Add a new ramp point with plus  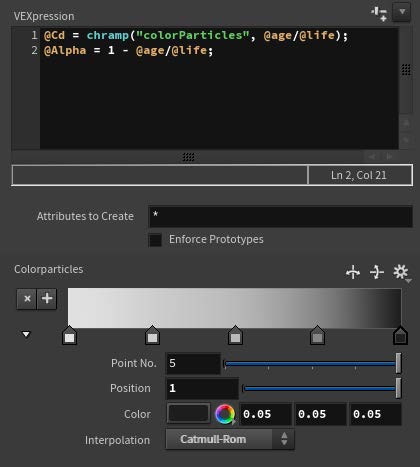(47, 299)
